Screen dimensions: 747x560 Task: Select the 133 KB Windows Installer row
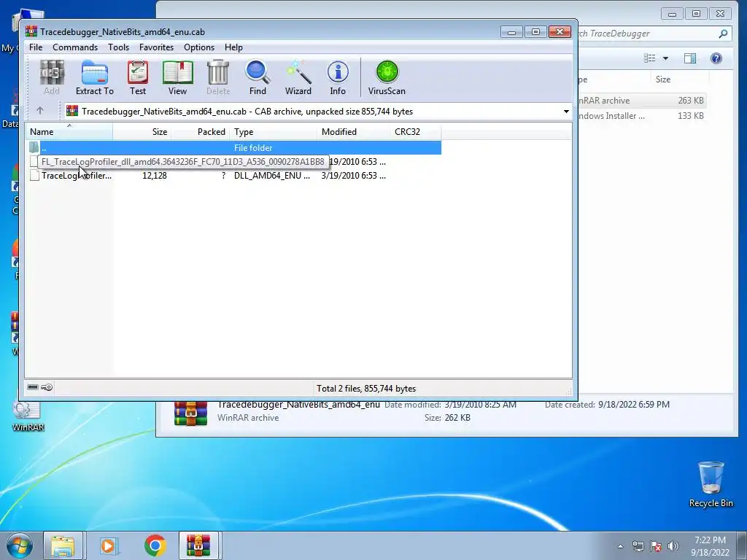click(640, 116)
